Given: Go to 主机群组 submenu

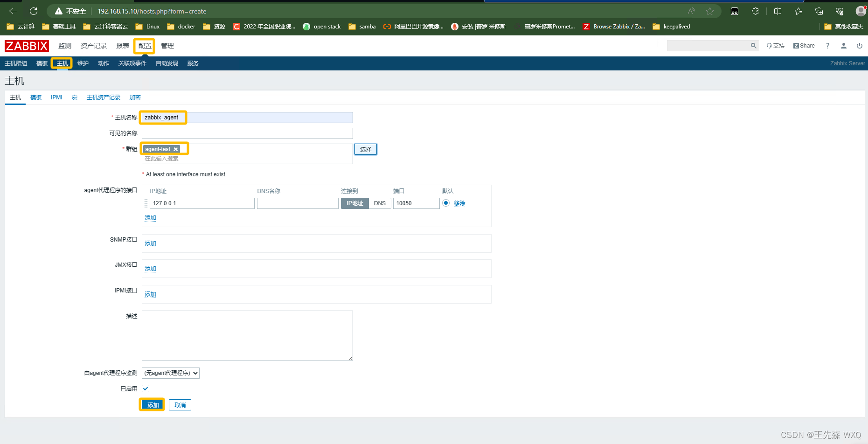Looking at the screenshot, I should coord(16,63).
